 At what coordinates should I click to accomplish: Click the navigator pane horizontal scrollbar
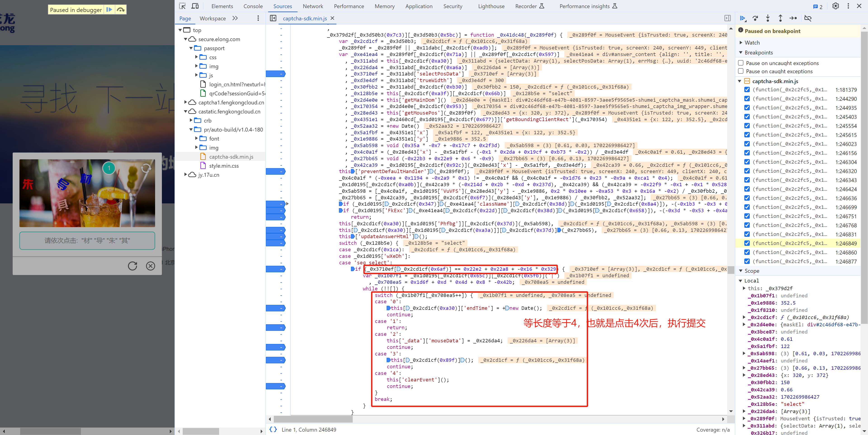point(201,431)
